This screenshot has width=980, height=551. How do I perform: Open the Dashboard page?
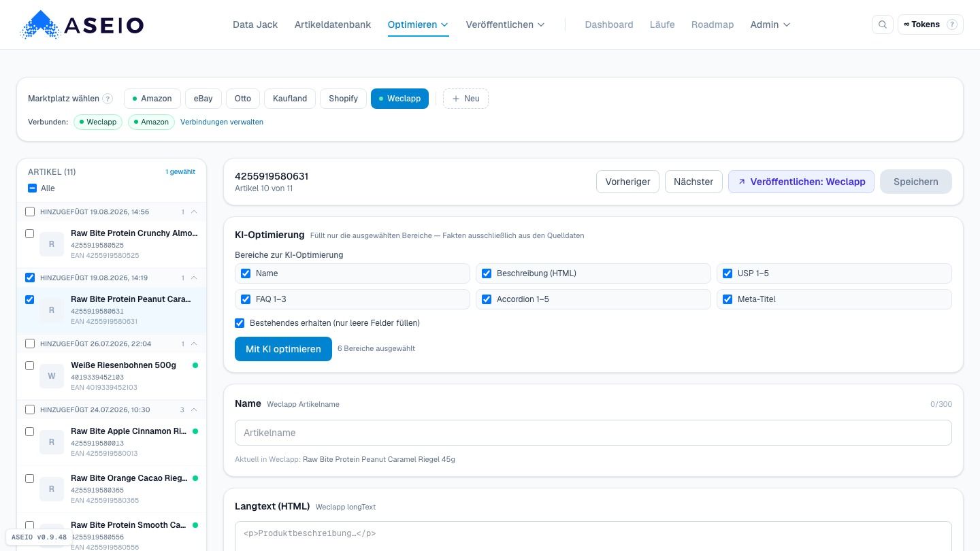609,24
